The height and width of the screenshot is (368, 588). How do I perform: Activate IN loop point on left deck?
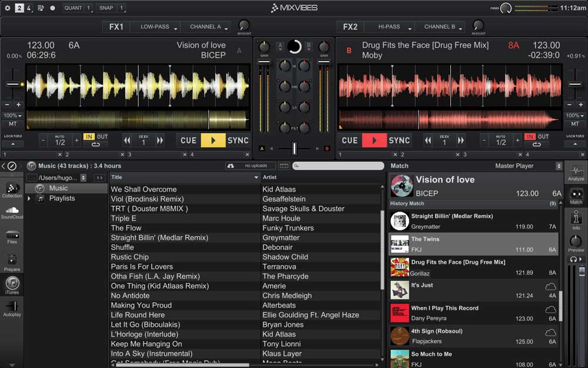88,136
